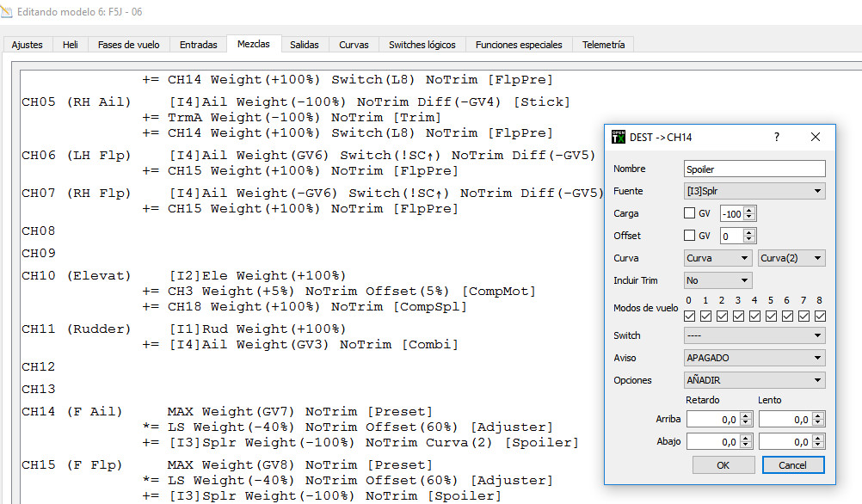Screen dimensions: 862x504
Task: Open the Incluir Trim dropdown
Action: (x=717, y=280)
